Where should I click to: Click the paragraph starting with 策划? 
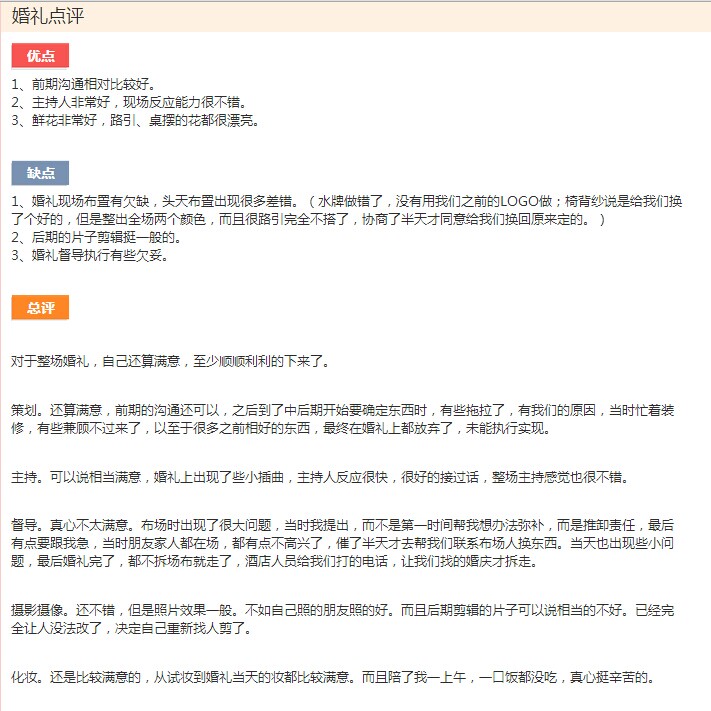click(343, 419)
